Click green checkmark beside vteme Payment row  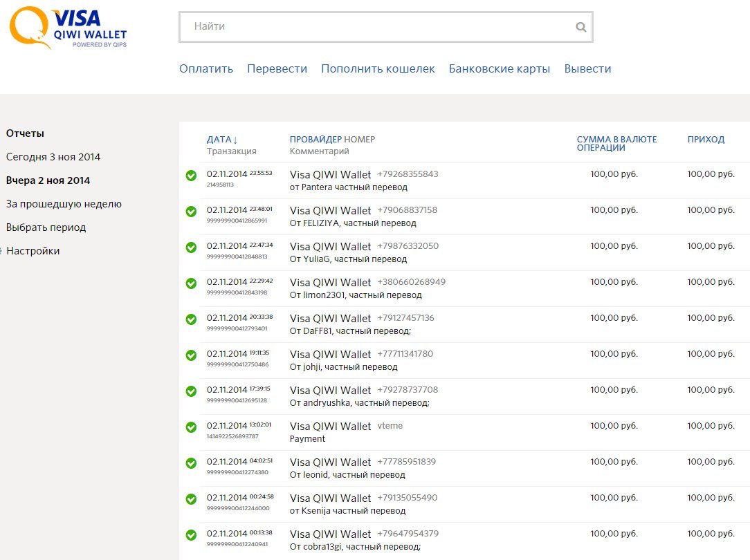(x=192, y=427)
